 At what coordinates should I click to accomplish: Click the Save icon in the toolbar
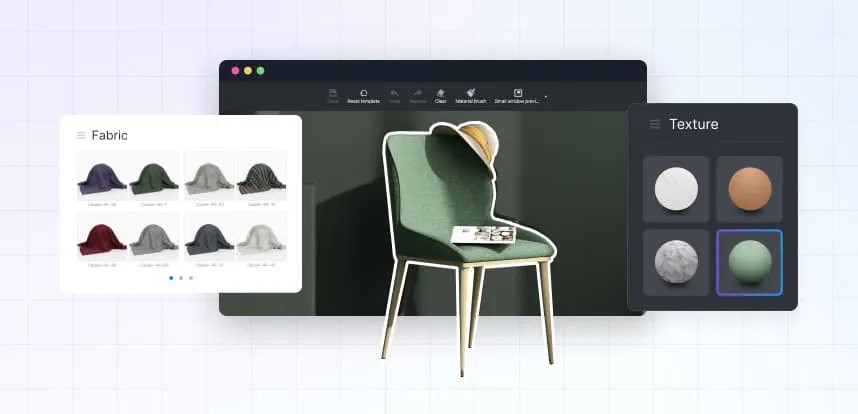click(x=333, y=93)
